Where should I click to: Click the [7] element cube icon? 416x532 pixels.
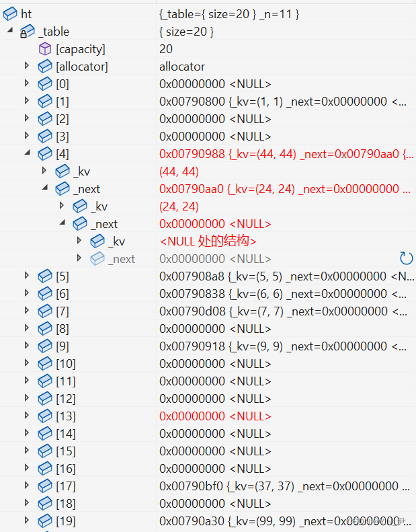click(x=45, y=311)
